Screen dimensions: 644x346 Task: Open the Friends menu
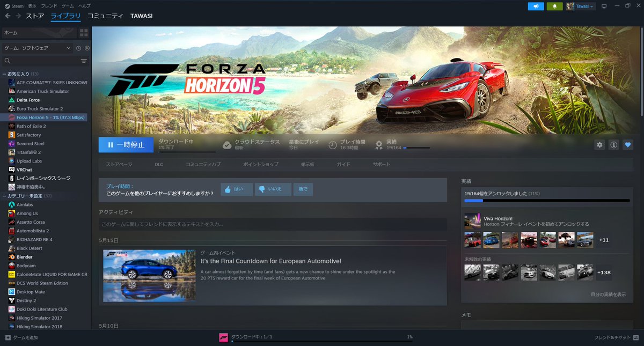coord(49,5)
